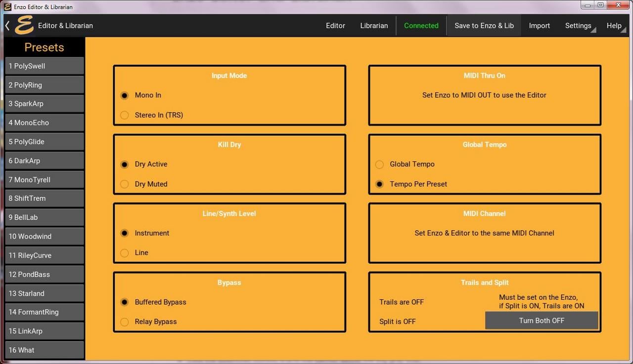Open the Import menu item
The image size is (633, 364).
pos(539,26)
